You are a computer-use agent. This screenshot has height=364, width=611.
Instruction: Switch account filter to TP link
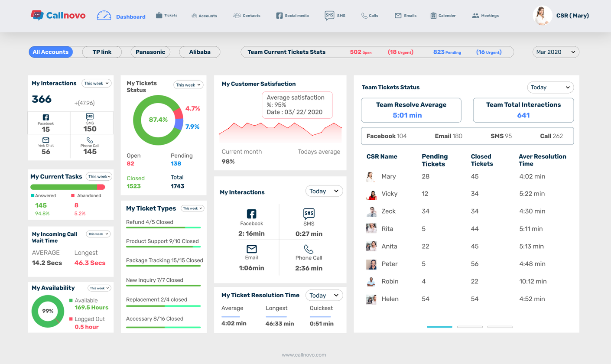pyautogui.click(x=102, y=52)
